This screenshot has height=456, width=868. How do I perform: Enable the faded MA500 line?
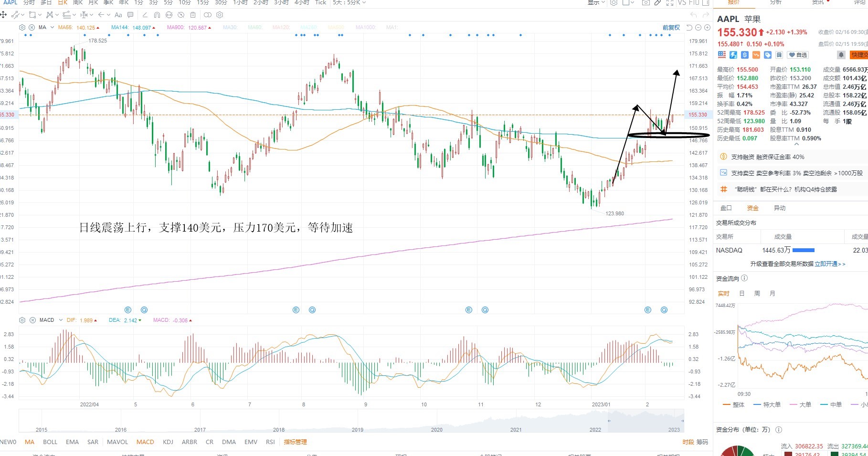337,27
